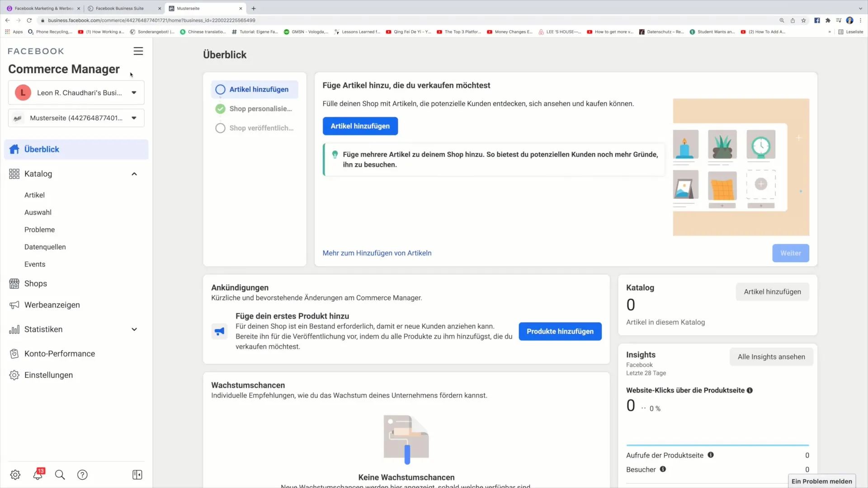Show more bookmarks with overflow chevron
Screen dimensions: 868x488
tap(830, 32)
